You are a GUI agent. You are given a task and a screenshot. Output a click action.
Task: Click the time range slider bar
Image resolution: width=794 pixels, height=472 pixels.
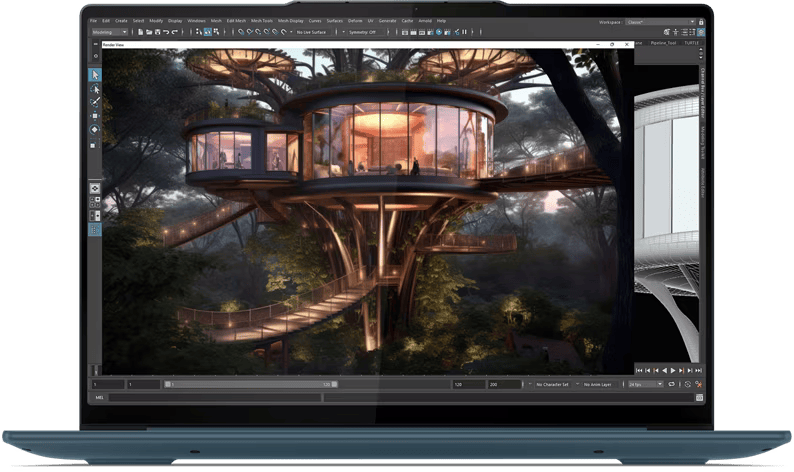[x=250, y=384]
